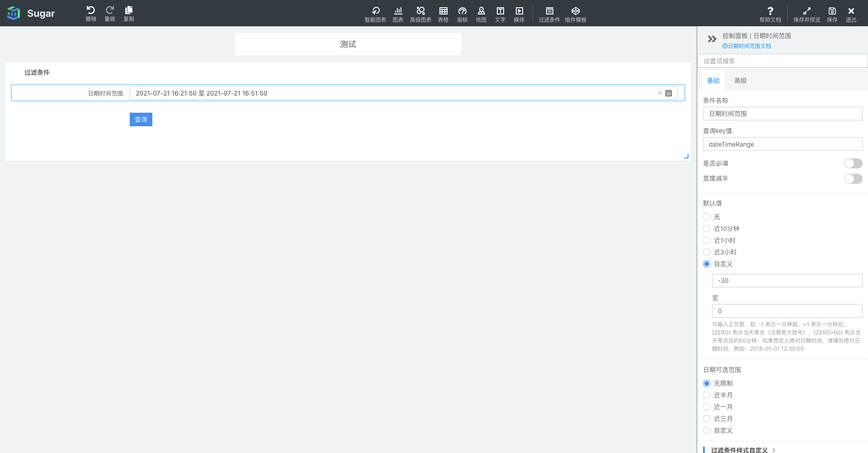Open the calendar picker in date field
The height and width of the screenshot is (453, 868).
[669, 93]
